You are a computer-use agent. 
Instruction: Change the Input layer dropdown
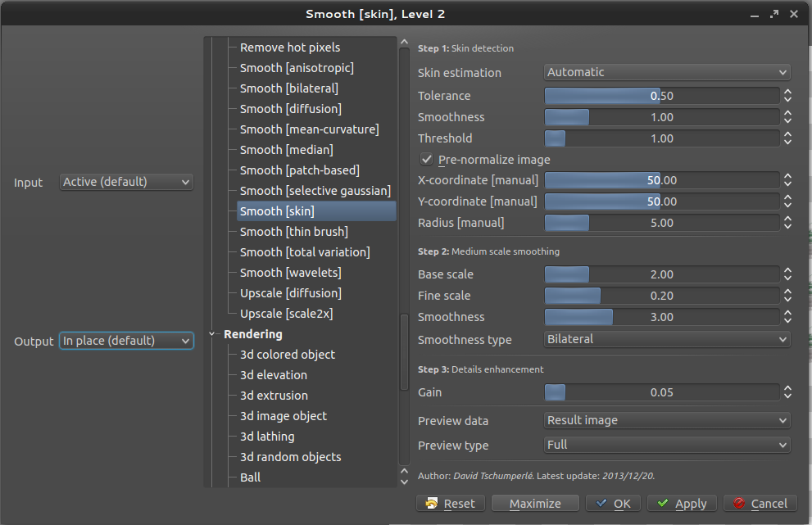(127, 182)
